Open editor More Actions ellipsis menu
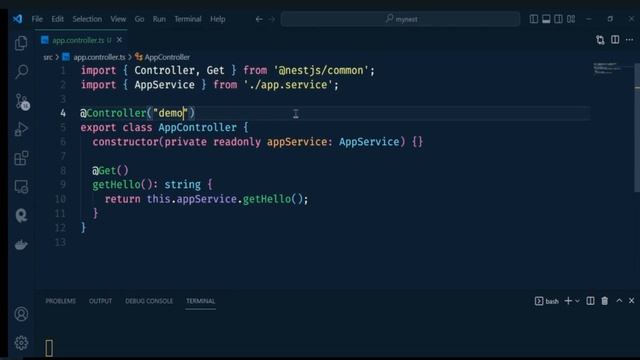Viewport: 640px width, 360px height. [x=630, y=40]
